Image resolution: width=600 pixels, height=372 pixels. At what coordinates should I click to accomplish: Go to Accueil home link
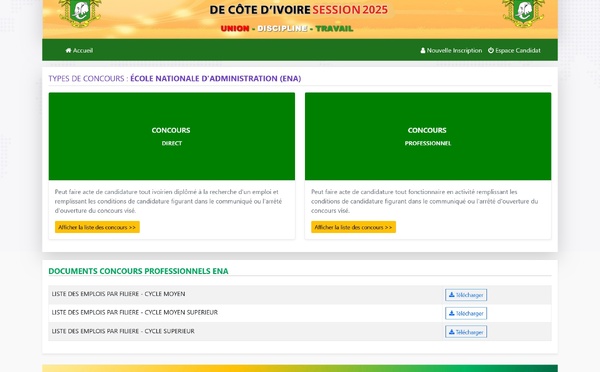pyautogui.click(x=79, y=50)
